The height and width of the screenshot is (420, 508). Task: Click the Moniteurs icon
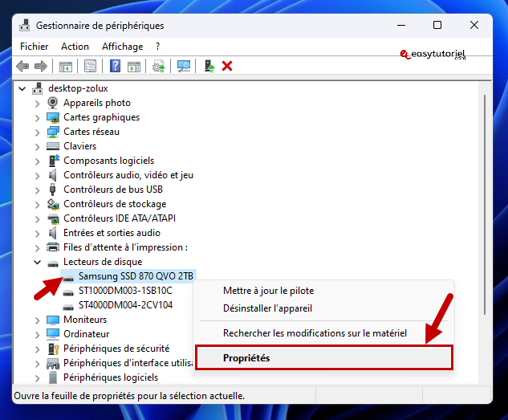(53, 320)
